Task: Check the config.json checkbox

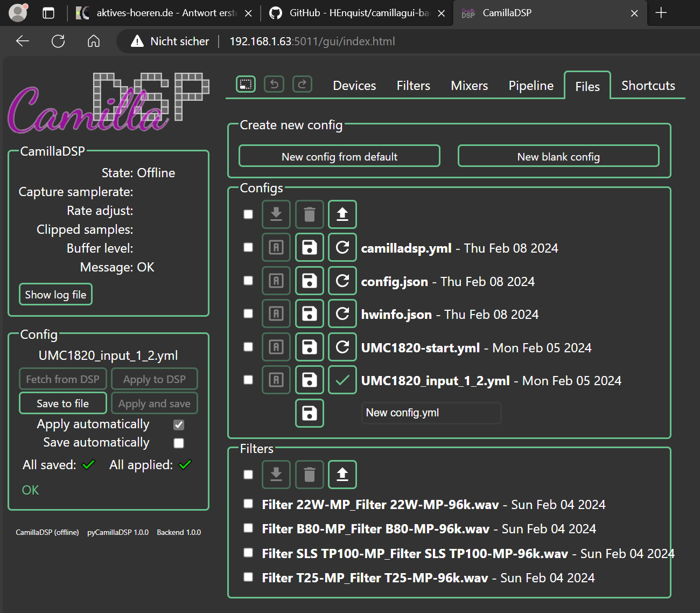Action: point(248,281)
